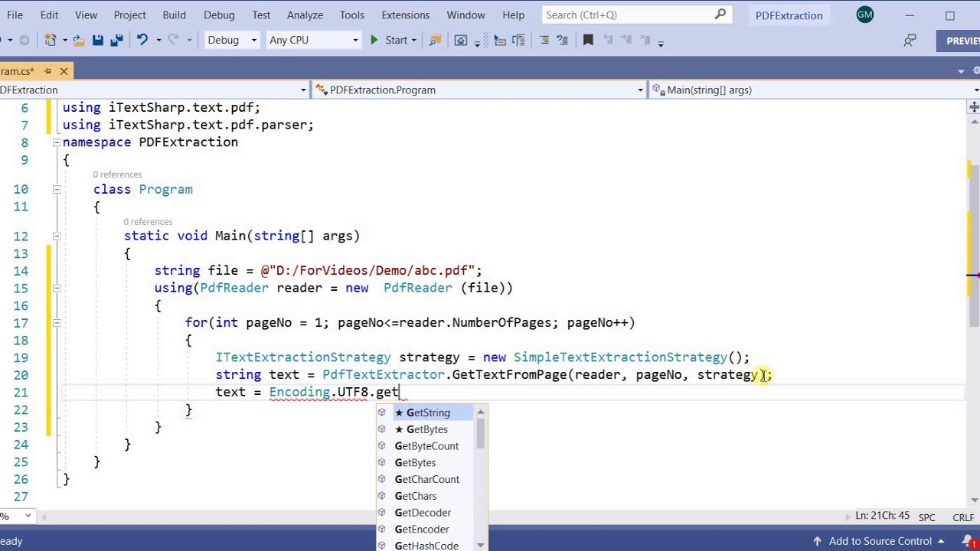This screenshot has width=980, height=551.
Task: Collapse the class Program block
Action: coord(57,189)
